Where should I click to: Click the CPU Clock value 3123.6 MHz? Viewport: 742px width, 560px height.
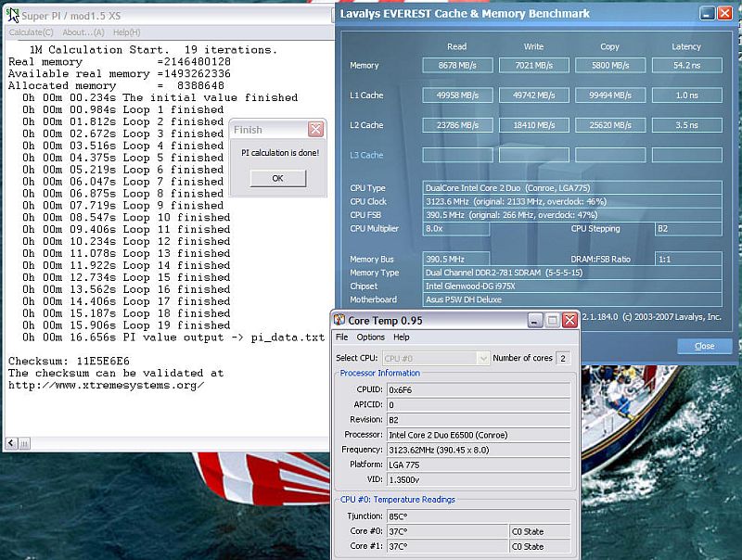(x=572, y=201)
